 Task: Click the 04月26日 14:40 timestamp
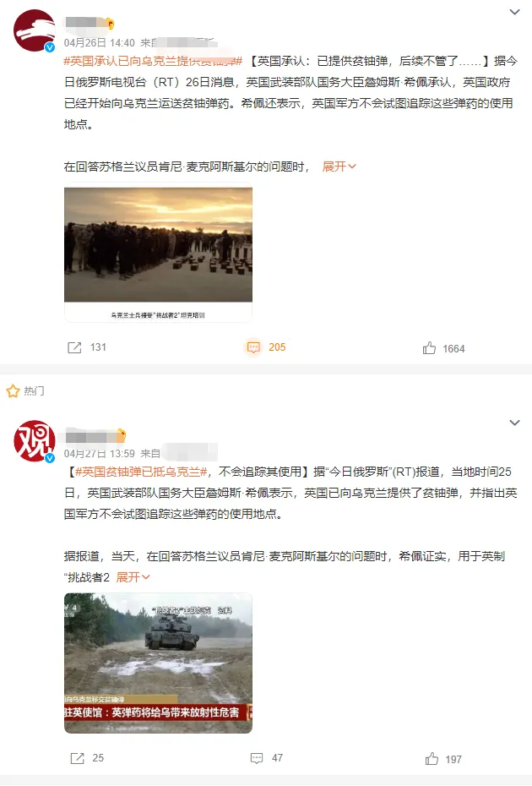[99, 43]
